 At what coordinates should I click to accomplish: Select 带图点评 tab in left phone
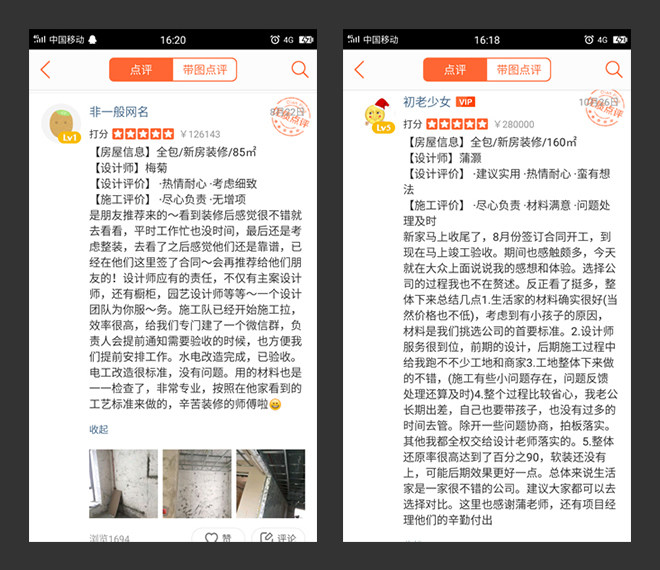click(205, 69)
